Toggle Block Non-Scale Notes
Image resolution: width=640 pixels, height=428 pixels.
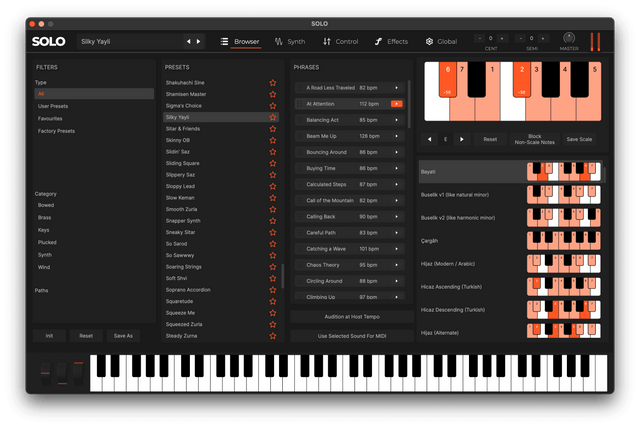[533, 140]
